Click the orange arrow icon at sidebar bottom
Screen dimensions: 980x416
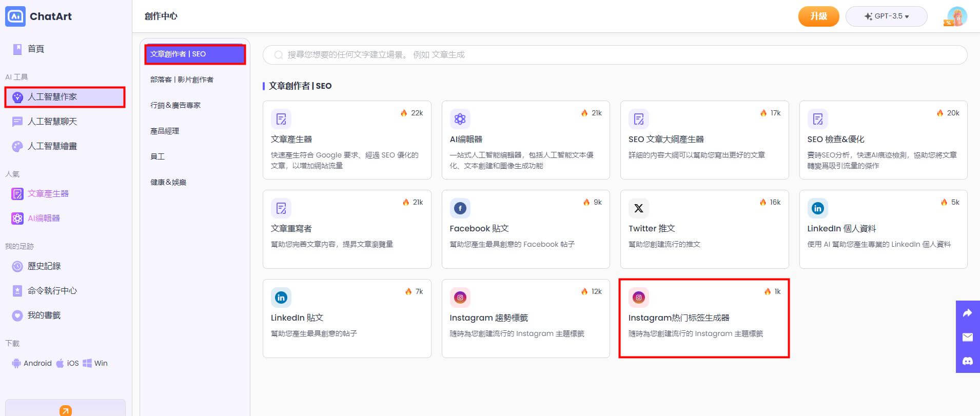tap(66, 410)
